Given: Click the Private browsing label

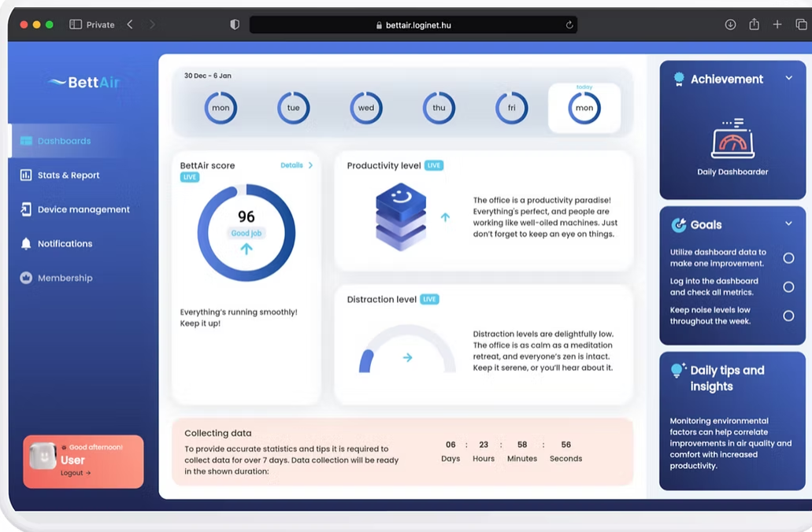Looking at the screenshot, I should (101, 24).
